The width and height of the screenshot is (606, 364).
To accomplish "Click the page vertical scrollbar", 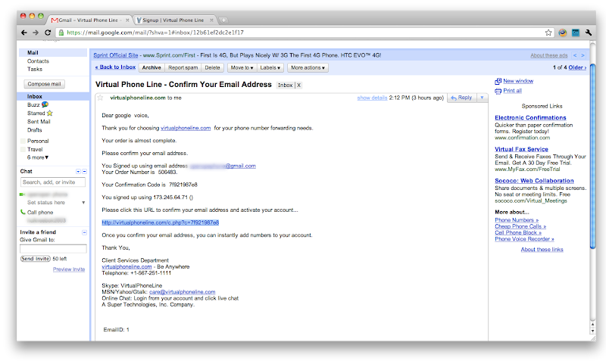I will pyautogui.click(x=592, y=157).
